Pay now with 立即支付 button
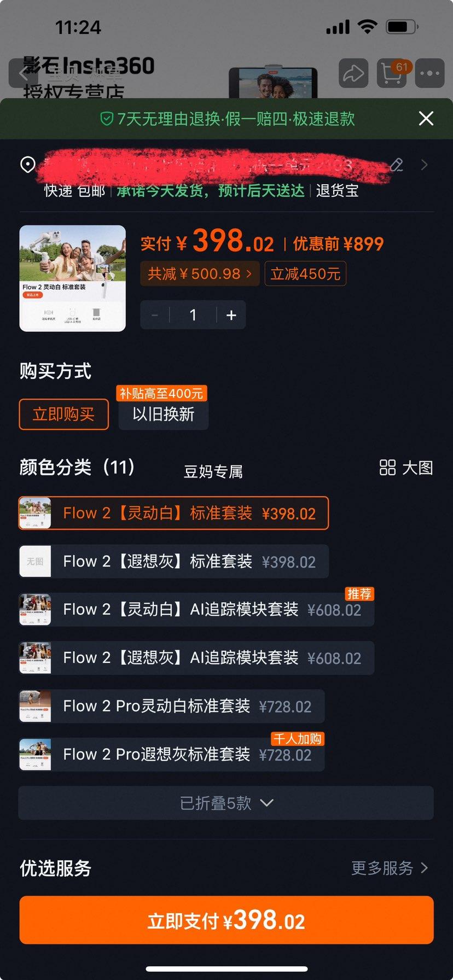The image size is (453, 980). [226, 920]
